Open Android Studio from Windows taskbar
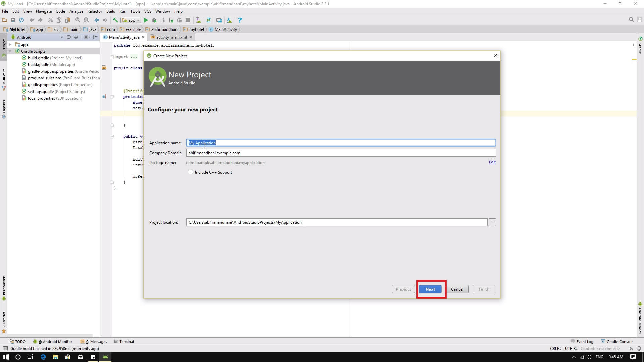Image resolution: width=644 pixels, height=362 pixels. 105,357
